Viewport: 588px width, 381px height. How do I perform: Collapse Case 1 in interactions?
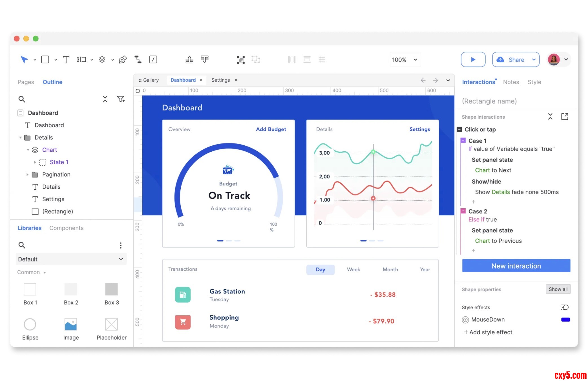pyautogui.click(x=463, y=140)
